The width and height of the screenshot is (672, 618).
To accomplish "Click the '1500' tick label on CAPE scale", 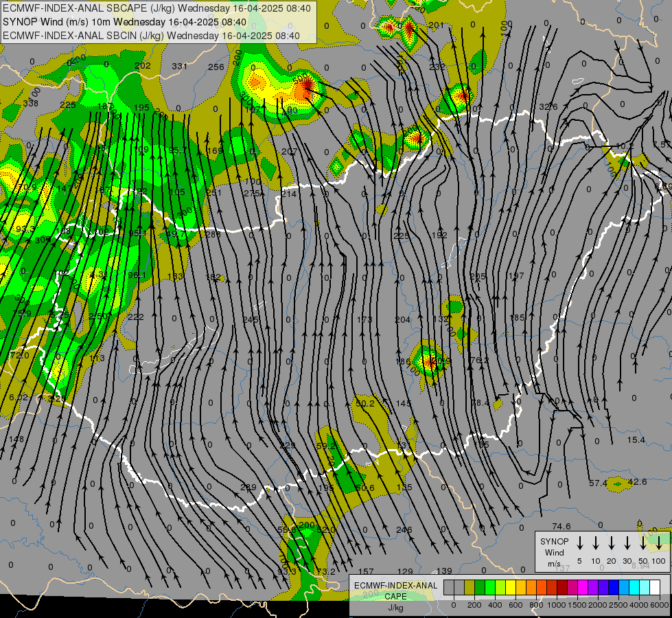I will coord(577,605).
